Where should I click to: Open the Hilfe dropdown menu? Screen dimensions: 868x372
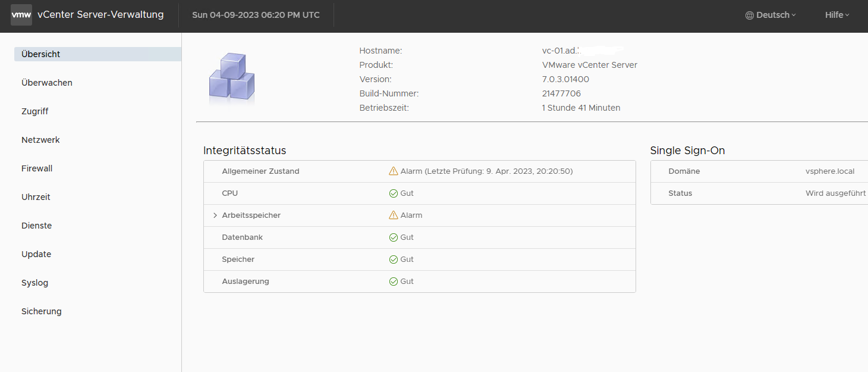tap(836, 15)
